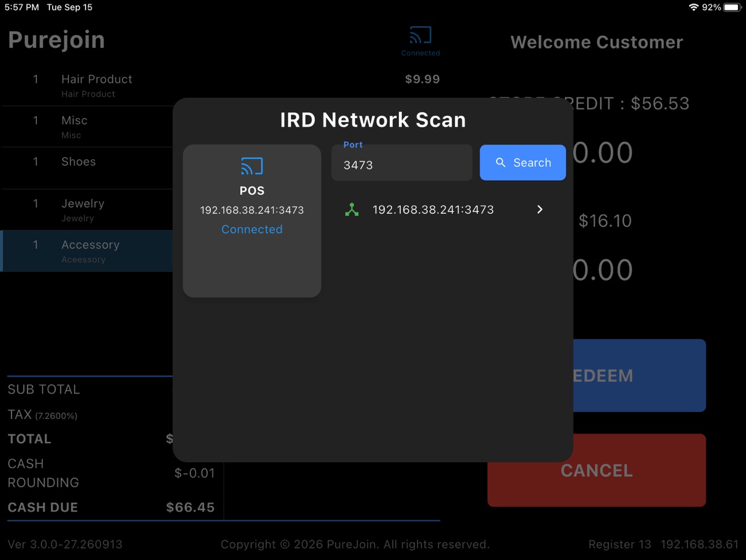The height and width of the screenshot is (560, 746).
Task: Check the Wi-Fi status icon
Action: [x=693, y=7]
